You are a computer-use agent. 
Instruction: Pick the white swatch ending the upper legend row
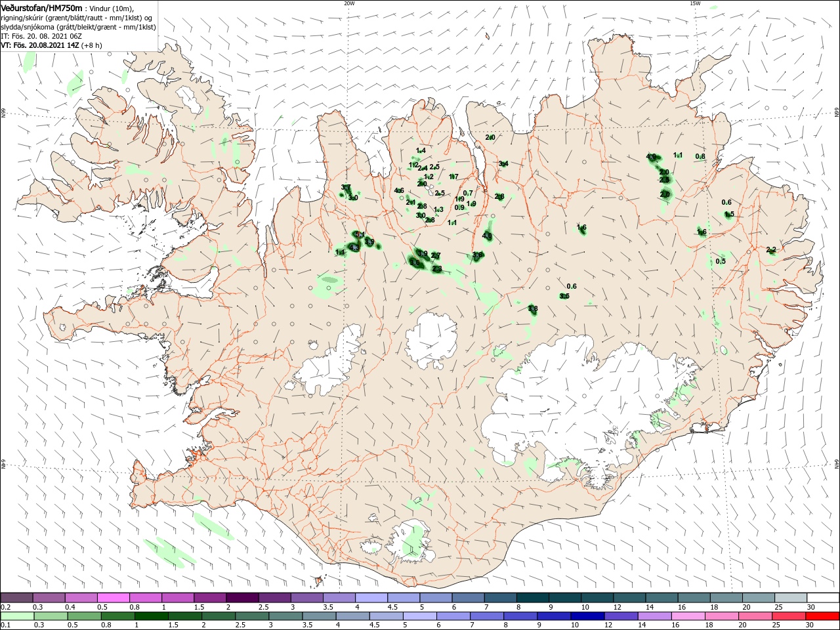tap(822, 597)
